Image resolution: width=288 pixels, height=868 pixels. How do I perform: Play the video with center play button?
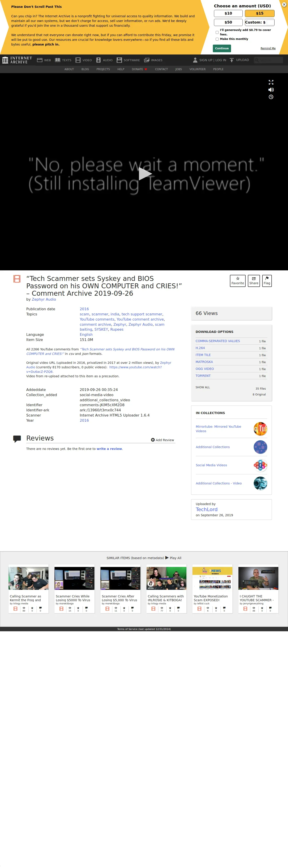pyautogui.click(x=145, y=174)
